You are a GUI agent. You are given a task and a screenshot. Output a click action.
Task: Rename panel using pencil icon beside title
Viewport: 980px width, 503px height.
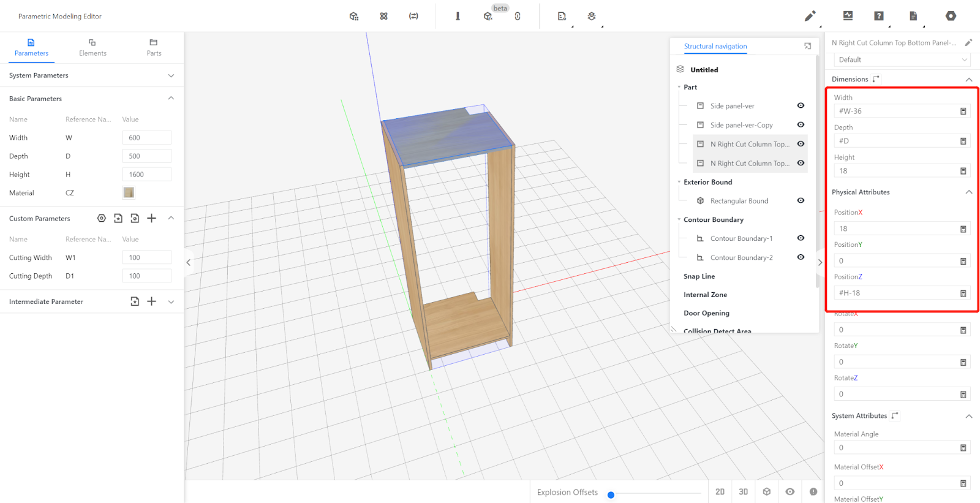(968, 43)
